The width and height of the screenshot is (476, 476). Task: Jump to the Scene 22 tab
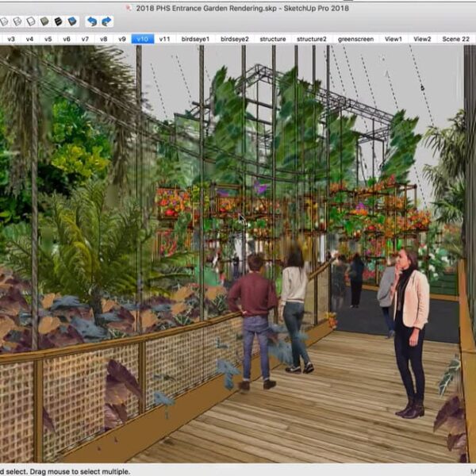[x=455, y=38]
